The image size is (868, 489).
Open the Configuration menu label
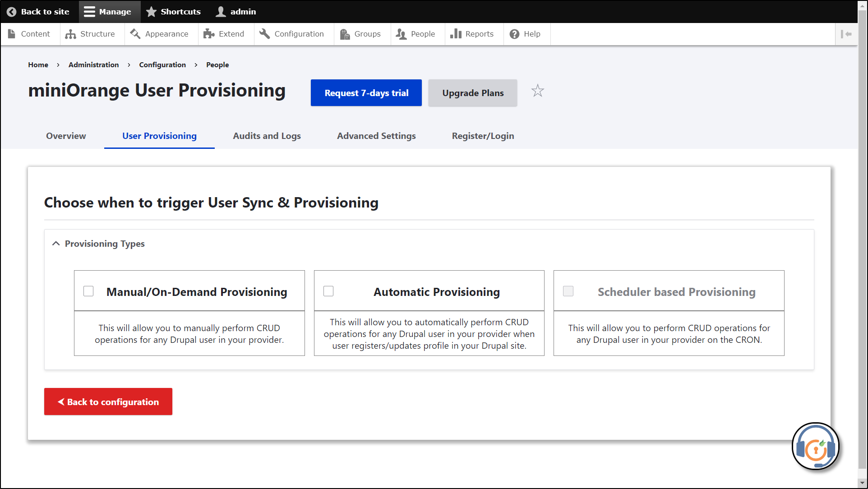299,34
